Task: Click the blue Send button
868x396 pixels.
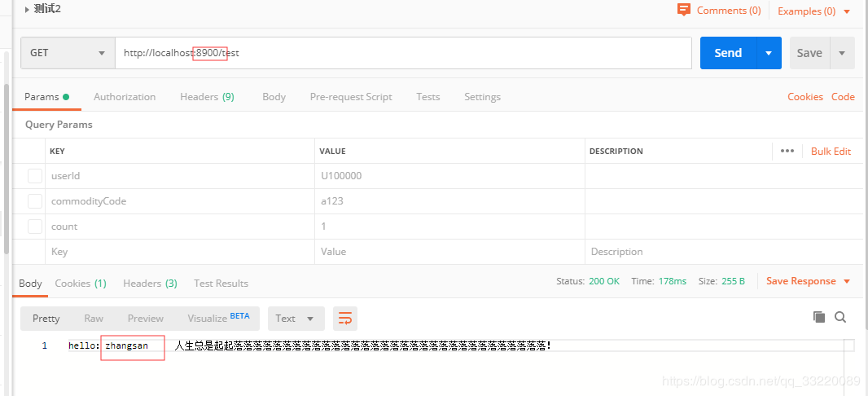Action: 728,53
